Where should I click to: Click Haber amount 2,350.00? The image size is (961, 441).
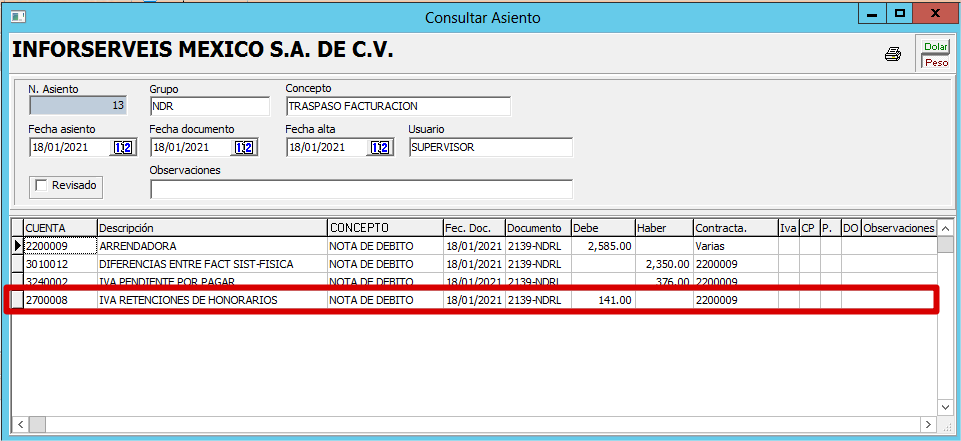point(664,264)
